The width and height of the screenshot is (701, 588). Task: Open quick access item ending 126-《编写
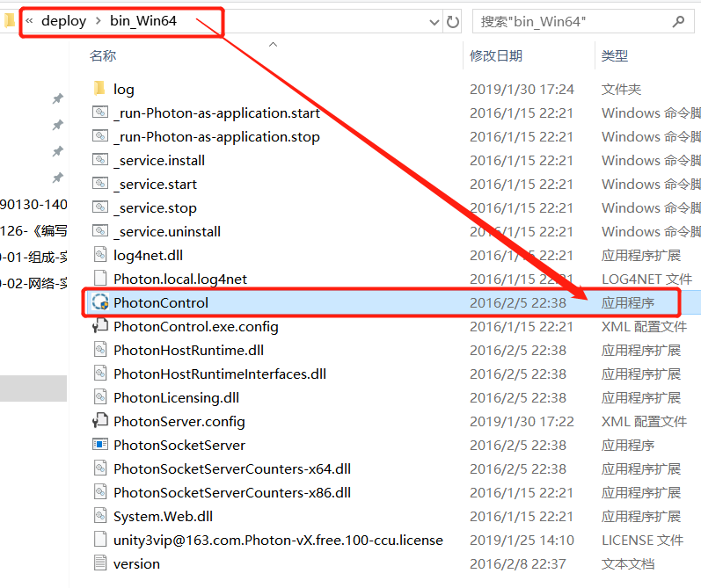point(33,231)
